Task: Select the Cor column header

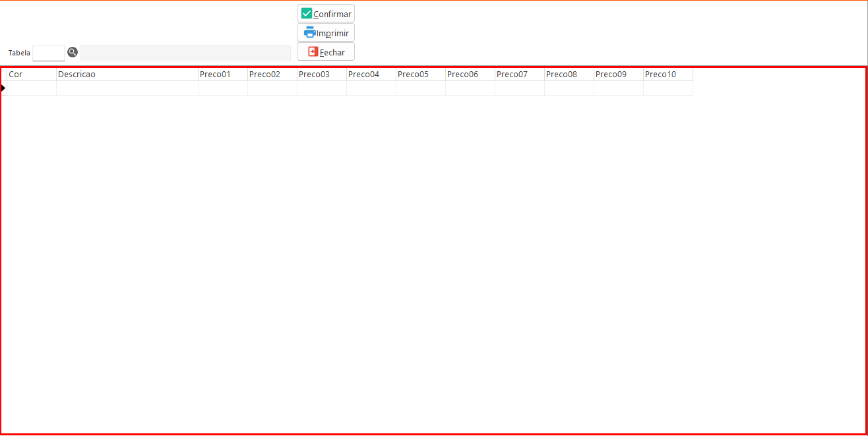Action: 31,75
